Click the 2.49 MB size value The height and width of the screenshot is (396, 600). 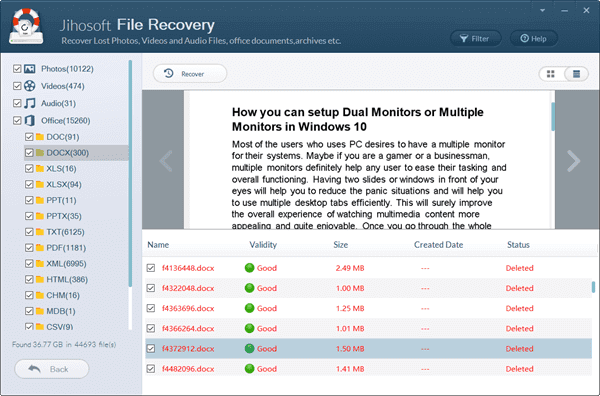pyautogui.click(x=350, y=268)
